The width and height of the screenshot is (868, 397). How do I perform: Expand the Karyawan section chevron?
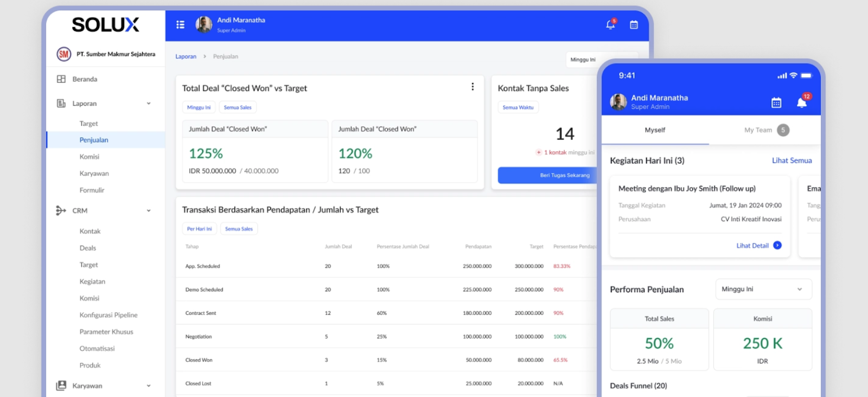point(149,386)
